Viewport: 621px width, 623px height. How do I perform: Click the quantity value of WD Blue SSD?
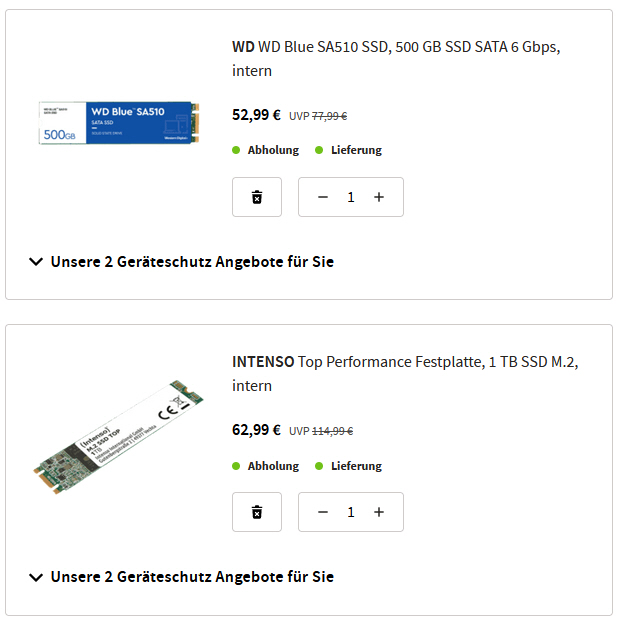coord(351,197)
